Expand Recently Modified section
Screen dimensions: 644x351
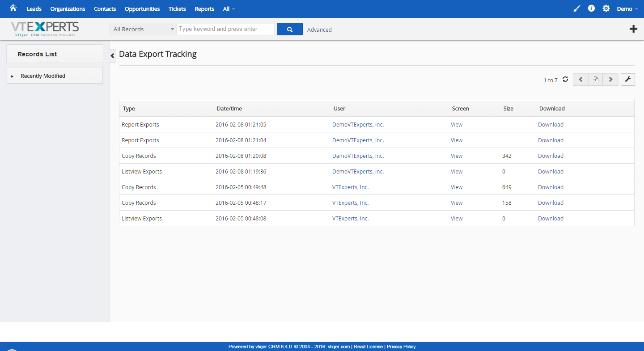(55, 76)
